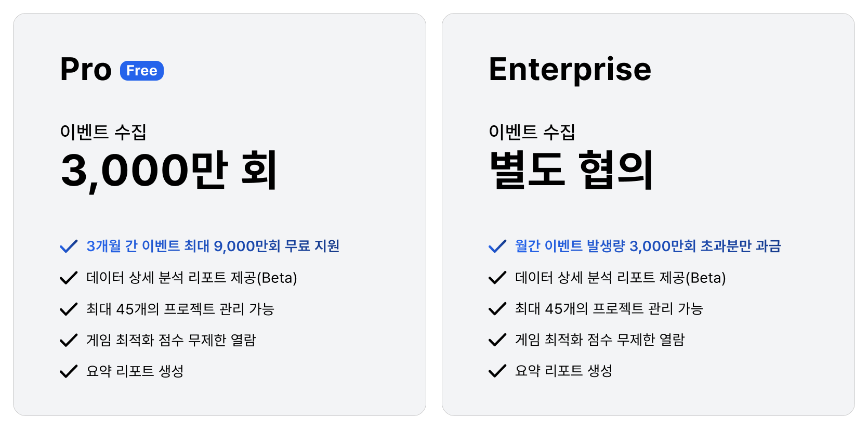Click 이벤트 수집 label in the Pro card
This screenshot has width=868, height=429.
coord(103,132)
